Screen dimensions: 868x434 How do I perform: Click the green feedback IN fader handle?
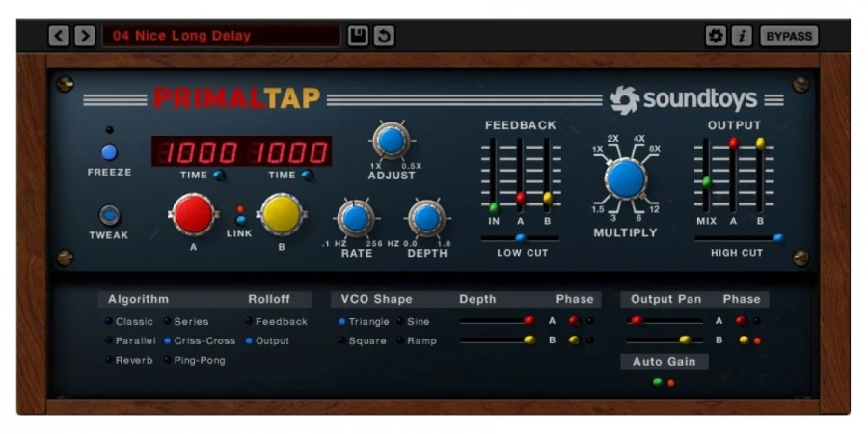tap(494, 208)
